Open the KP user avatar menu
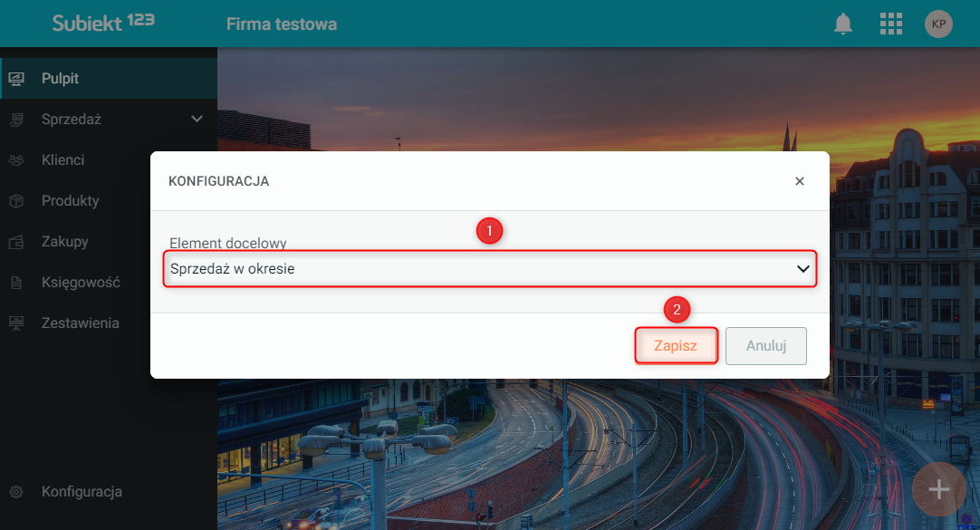 [938, 24]
